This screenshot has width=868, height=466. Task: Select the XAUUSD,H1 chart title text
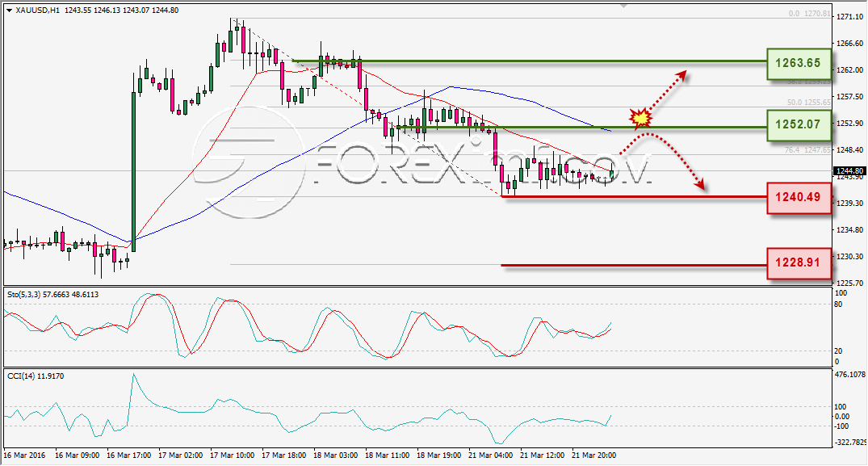point(38,10)
